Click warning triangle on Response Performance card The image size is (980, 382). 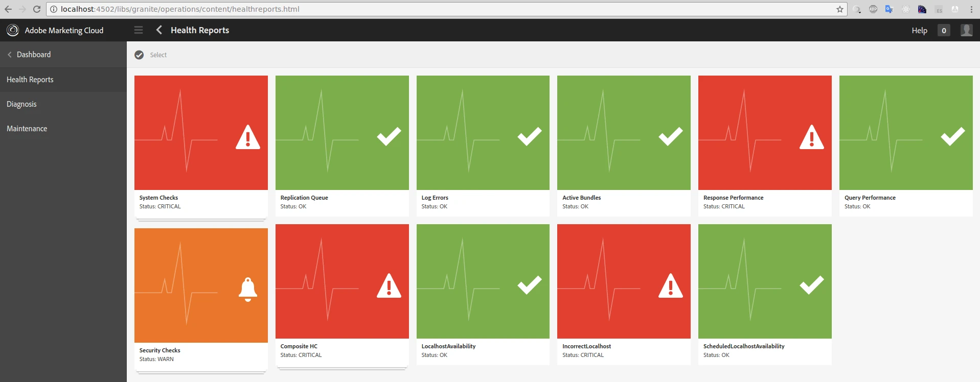point(812,137)
